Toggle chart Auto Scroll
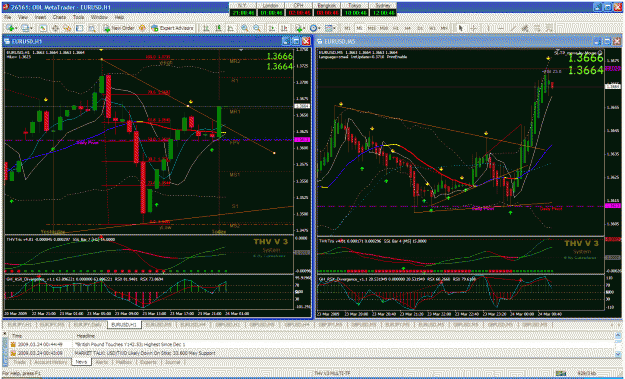 coord(271,28)
